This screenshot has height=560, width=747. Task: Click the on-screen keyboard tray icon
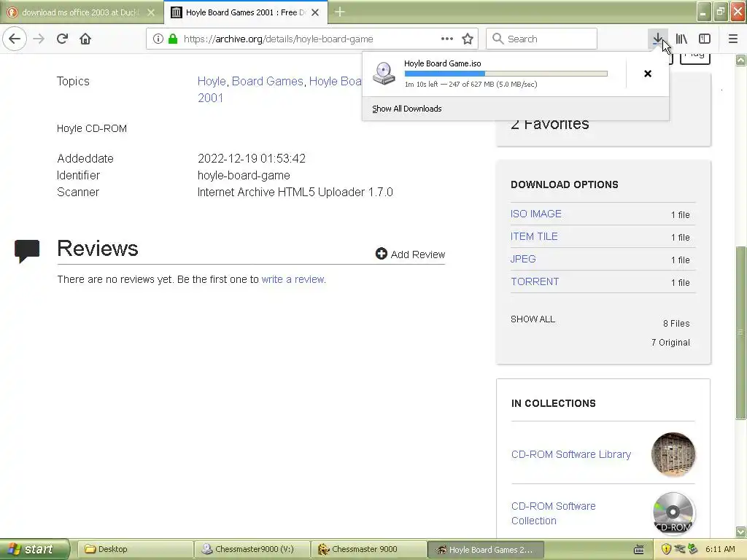639,550
